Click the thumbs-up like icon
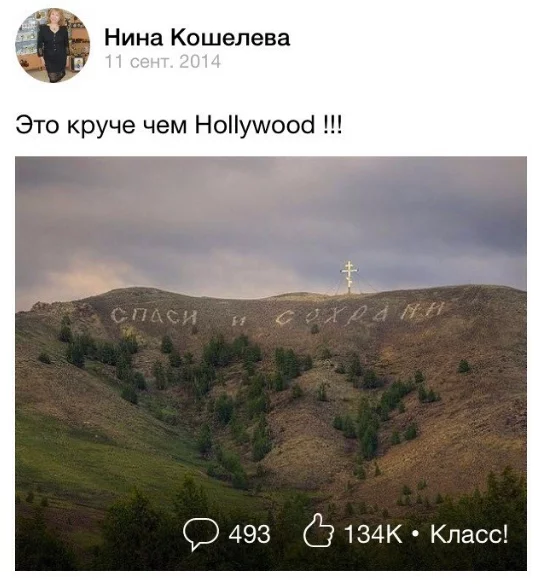The width and height of the screenshot is (540, 587). pos(318,531)
